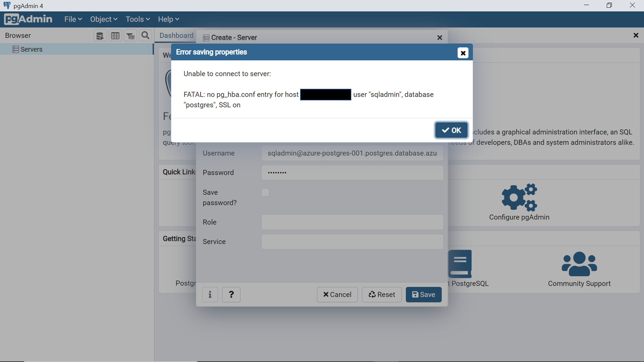Select Servers node in Browser tree
The width and height of the screenshot is (644, 362).
tap(31, 49)
